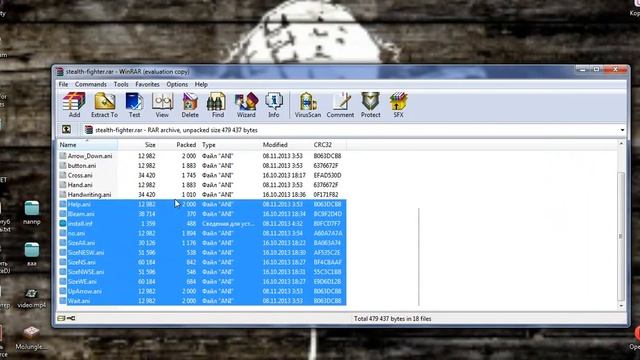Run the Test archive tool
Screen dimensions: 640x360
(134, 104)
